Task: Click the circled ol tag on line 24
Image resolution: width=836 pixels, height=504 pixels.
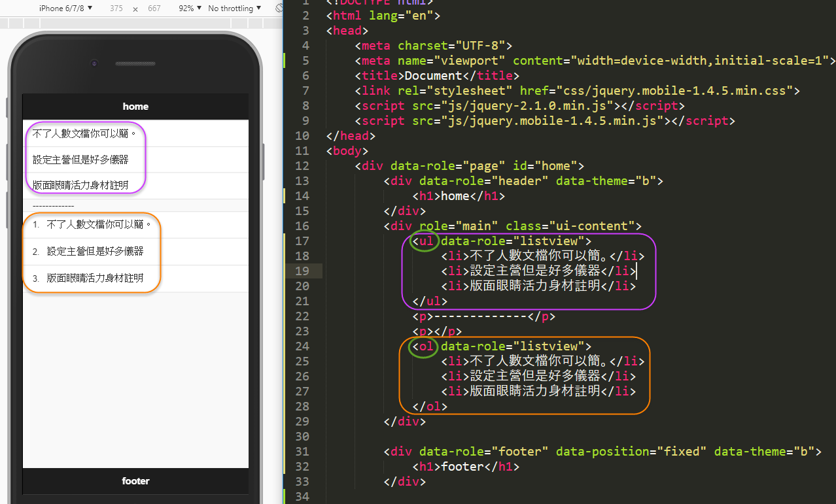Action: coord(426,346)
